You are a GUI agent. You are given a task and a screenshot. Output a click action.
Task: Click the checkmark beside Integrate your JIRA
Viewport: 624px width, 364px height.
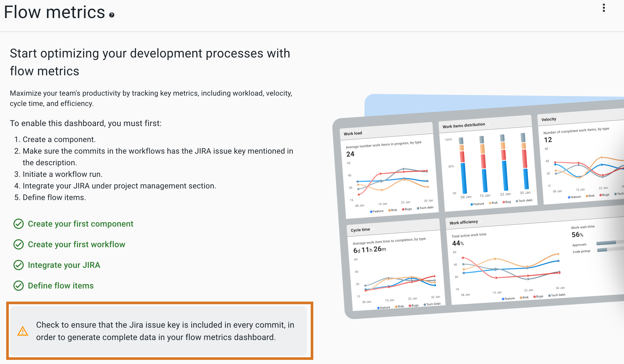(x=18, y=265)
